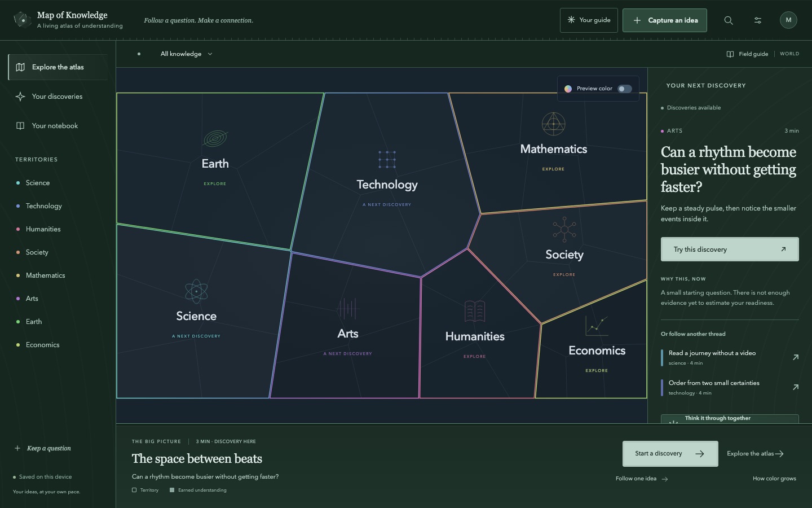Viewport: 812px width, 508px height.
Task: Go to Your discoveries
Action: (x=58, y=97)
